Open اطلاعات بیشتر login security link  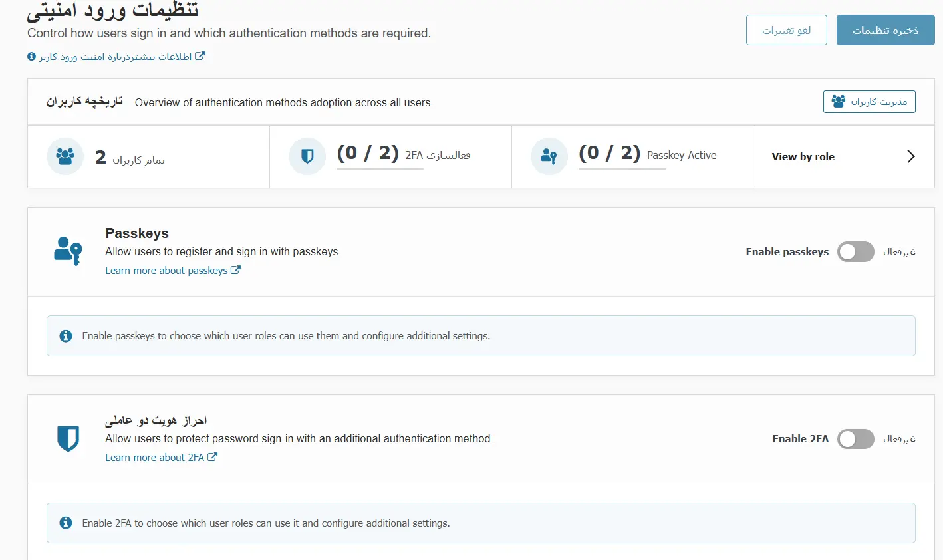point(116,57)
